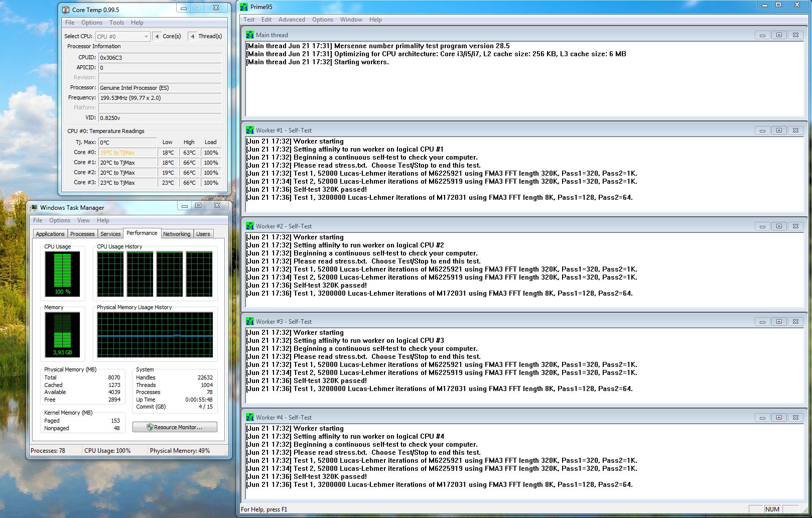Click the "logical CPU #3" affinity line

(345, 340)
